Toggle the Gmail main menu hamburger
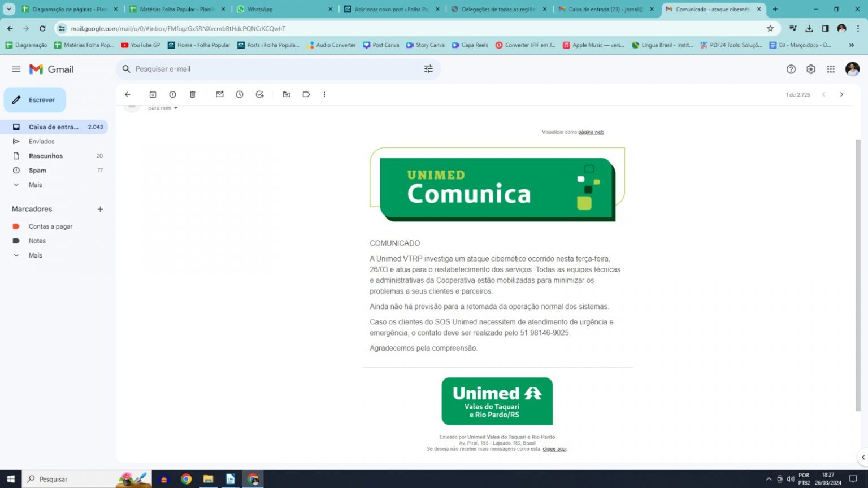The height and width of the screenshot is (488, 868). (x=16, y=69)
